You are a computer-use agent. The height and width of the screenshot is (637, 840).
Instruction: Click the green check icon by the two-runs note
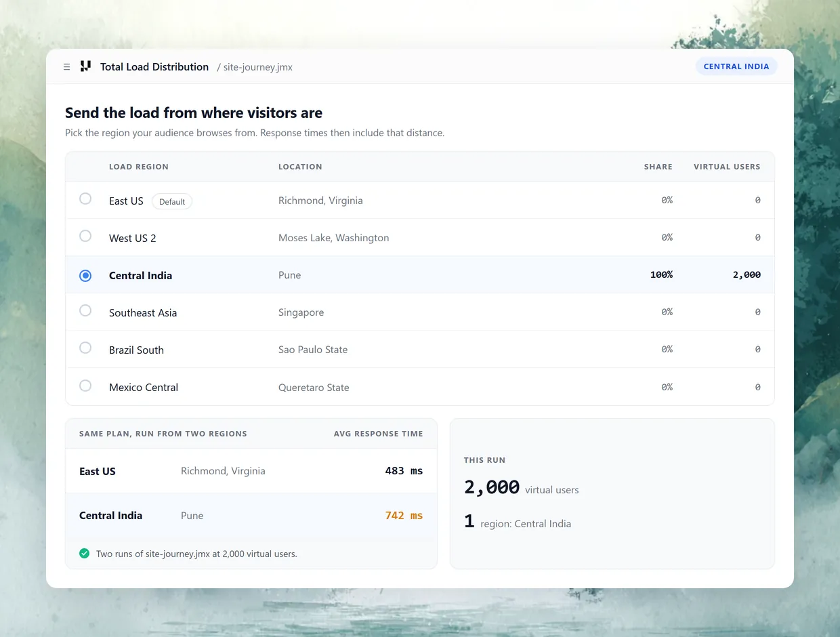pos(85,554)
